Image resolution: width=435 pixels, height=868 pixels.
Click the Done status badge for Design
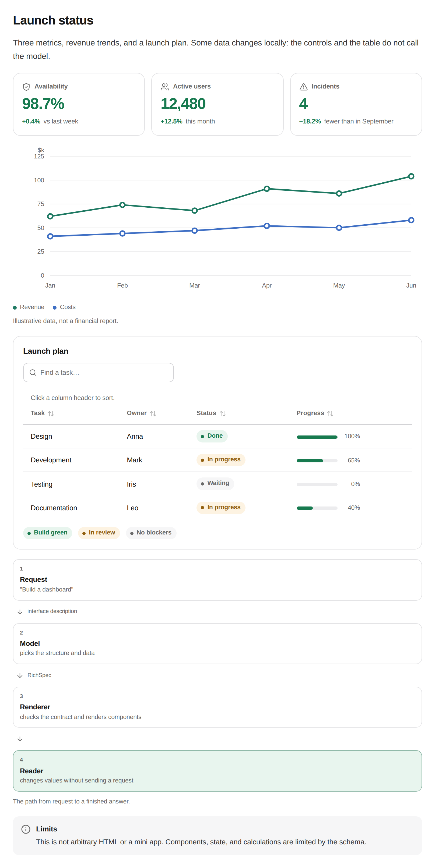(x=212, y=436)
